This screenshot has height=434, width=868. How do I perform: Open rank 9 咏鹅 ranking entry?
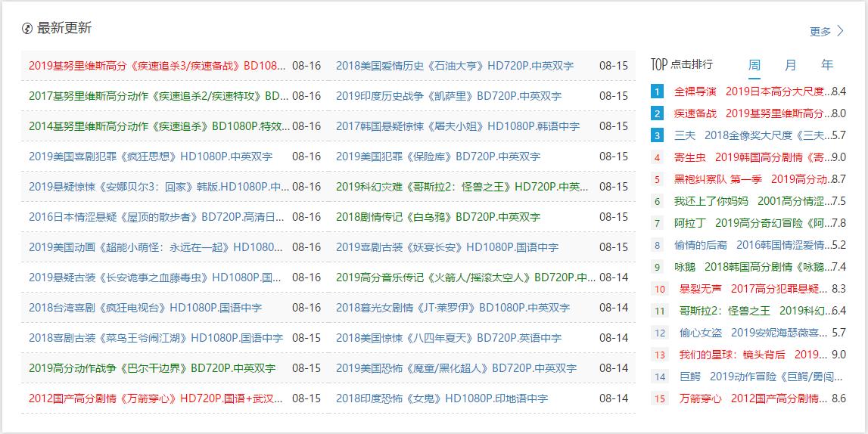pyautogui.click(x=753, y=267)
